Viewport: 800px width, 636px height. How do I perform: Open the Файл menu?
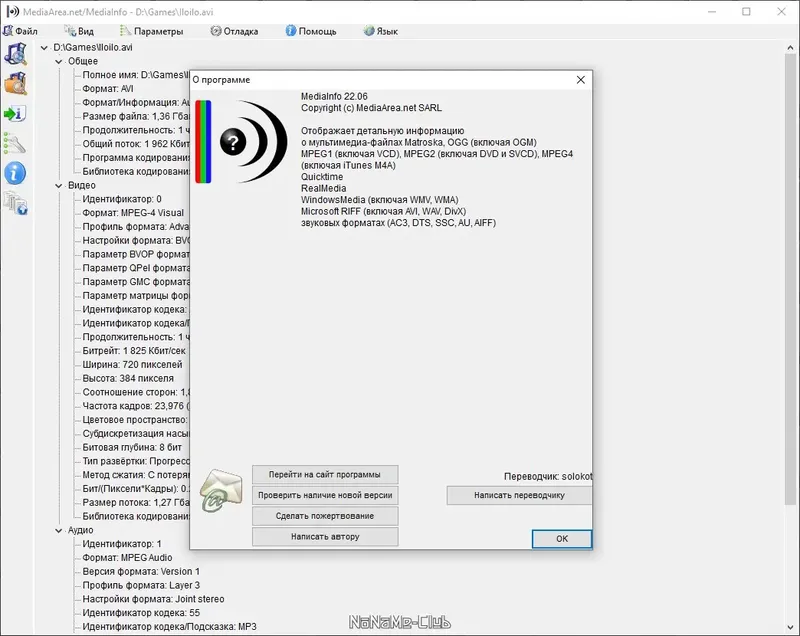(x=20, y=31)
